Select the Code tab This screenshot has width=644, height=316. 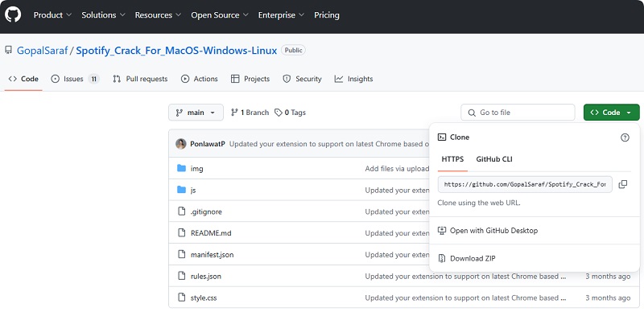pyautogui.click(x=23, y=79)
